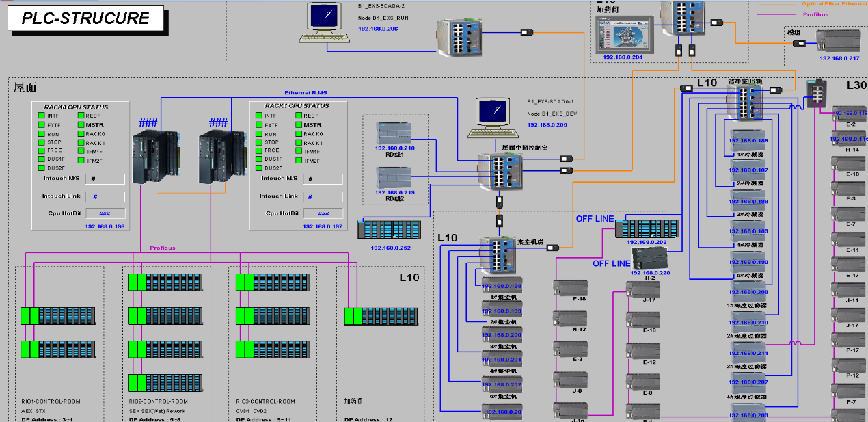Click the F-18 Profibus module
Viewport: 868px width, 422px height.
[570, 288]
